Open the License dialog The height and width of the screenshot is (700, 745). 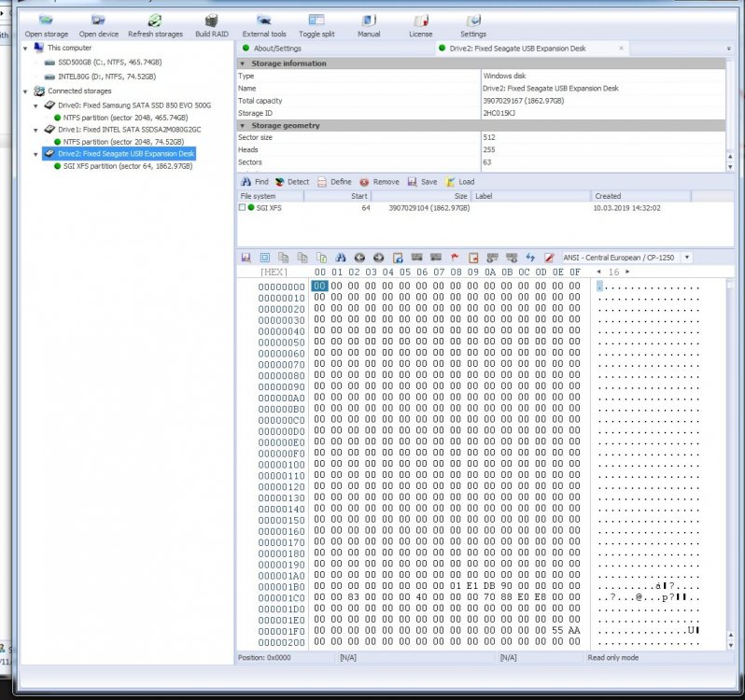(420, 26)
